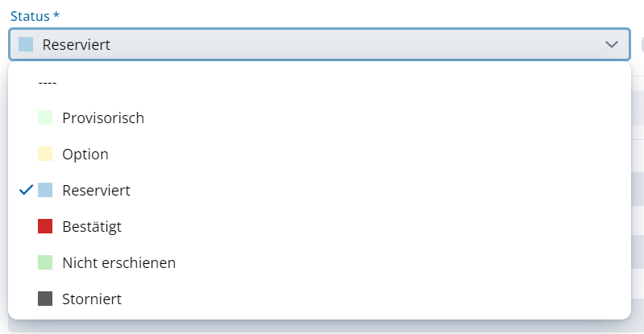
Task: Select the Reserviert list entry
Action: click(x=96, y=190)
